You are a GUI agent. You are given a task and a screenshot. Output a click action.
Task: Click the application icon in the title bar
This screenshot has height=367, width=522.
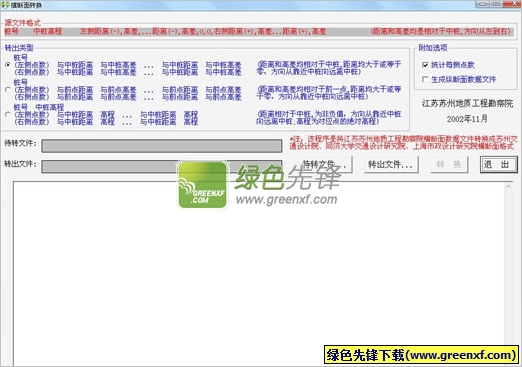coord(5,5)
